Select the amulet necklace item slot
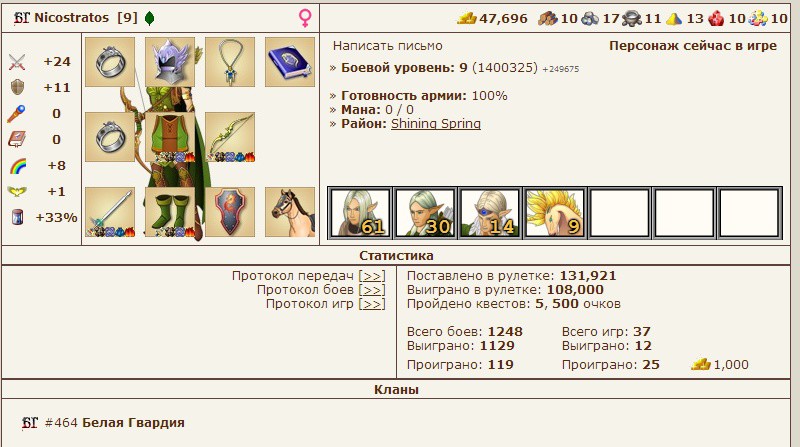Screen dimensions: 800x447 point(230,62)
